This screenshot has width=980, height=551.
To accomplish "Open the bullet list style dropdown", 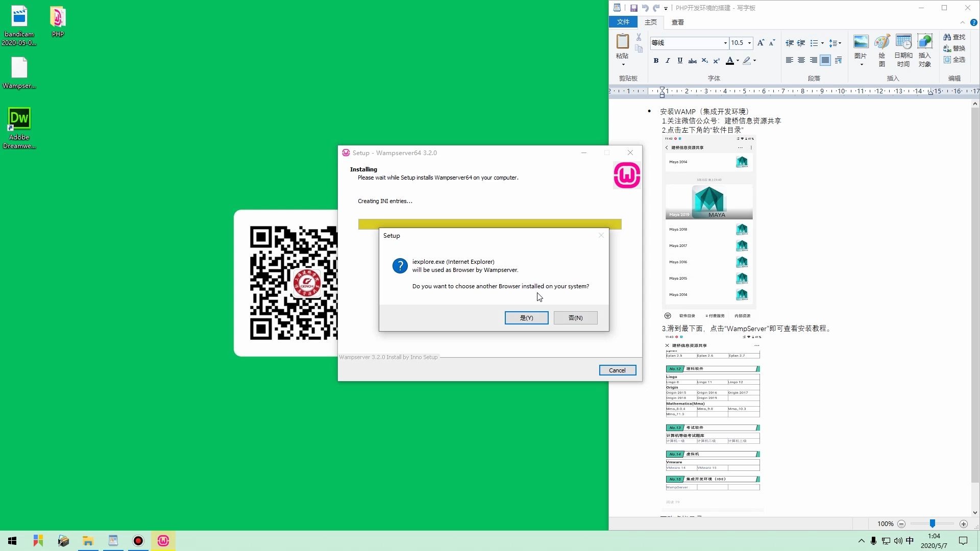I will 822,43.
